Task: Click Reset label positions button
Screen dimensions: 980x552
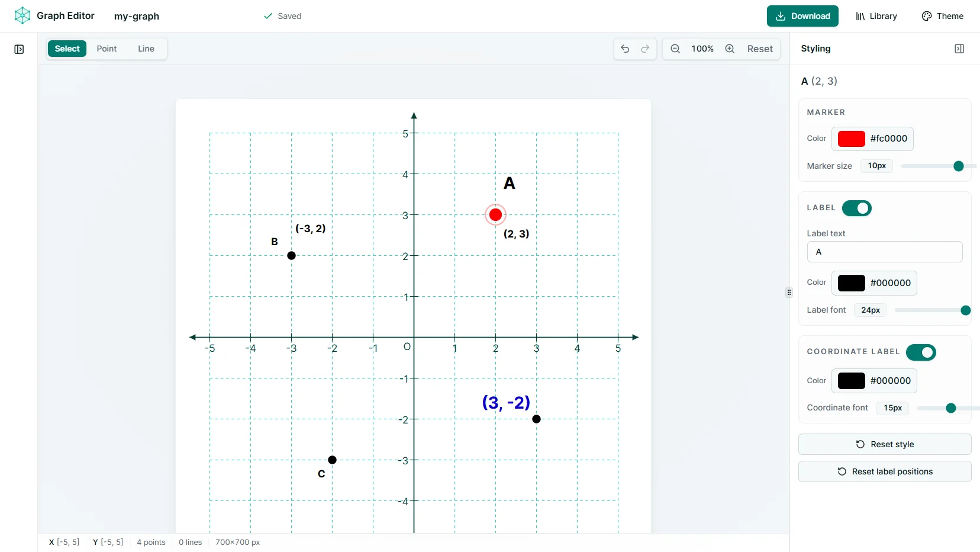Action: pyautogui.click(x=885, y=471)
